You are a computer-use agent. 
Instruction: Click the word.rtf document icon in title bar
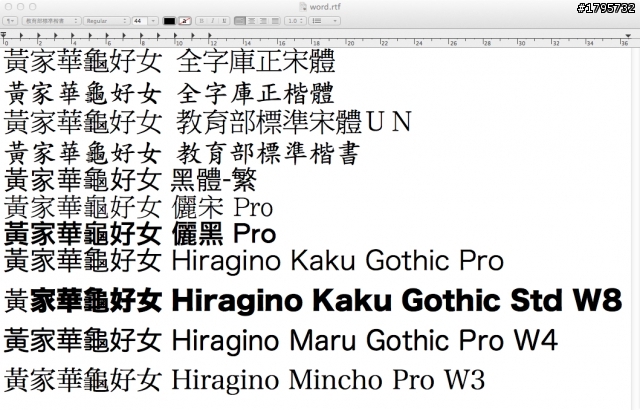pos(302,7)
